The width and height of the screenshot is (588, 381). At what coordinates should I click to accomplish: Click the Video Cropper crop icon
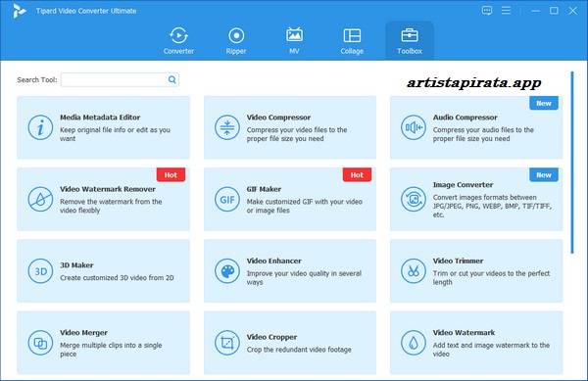pyautogui.click(x=227, y=343)
